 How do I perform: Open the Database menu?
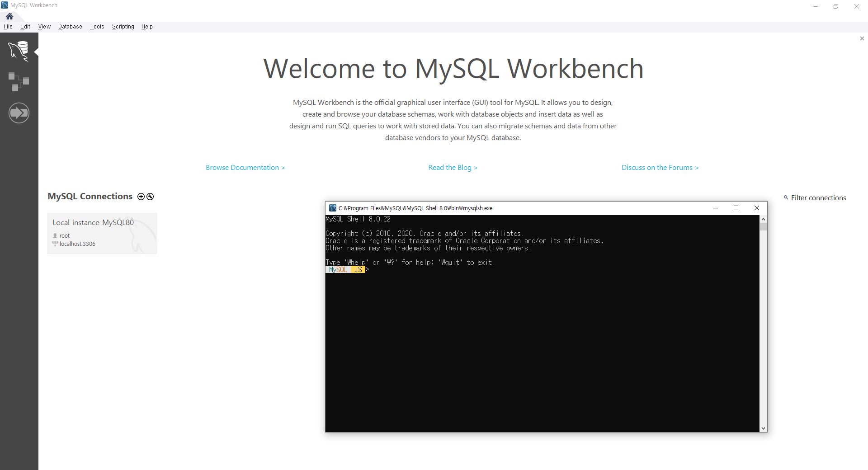coord(70,27)
